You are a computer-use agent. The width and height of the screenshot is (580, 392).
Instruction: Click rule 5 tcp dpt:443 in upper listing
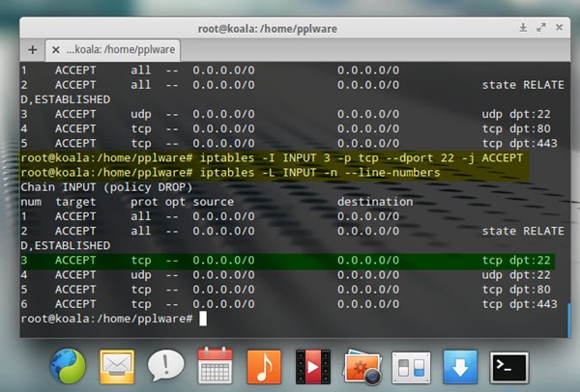point(289,143)
